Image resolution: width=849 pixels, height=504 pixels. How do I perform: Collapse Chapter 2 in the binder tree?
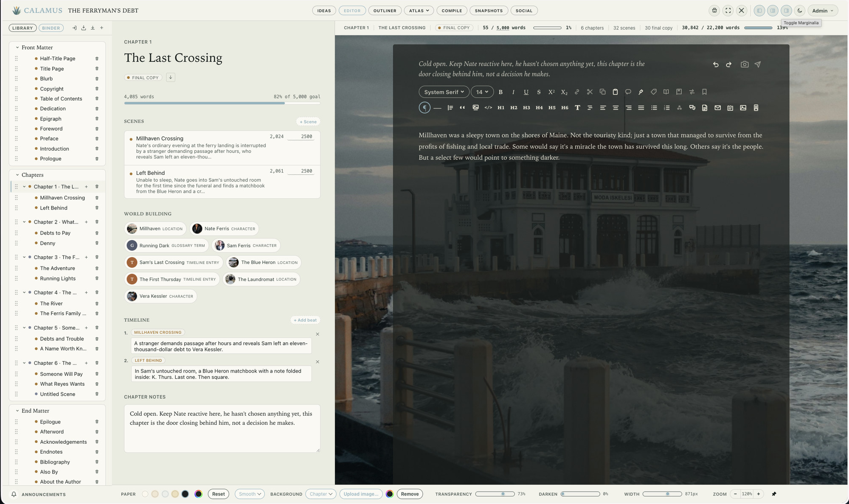[x=24, y=222]
